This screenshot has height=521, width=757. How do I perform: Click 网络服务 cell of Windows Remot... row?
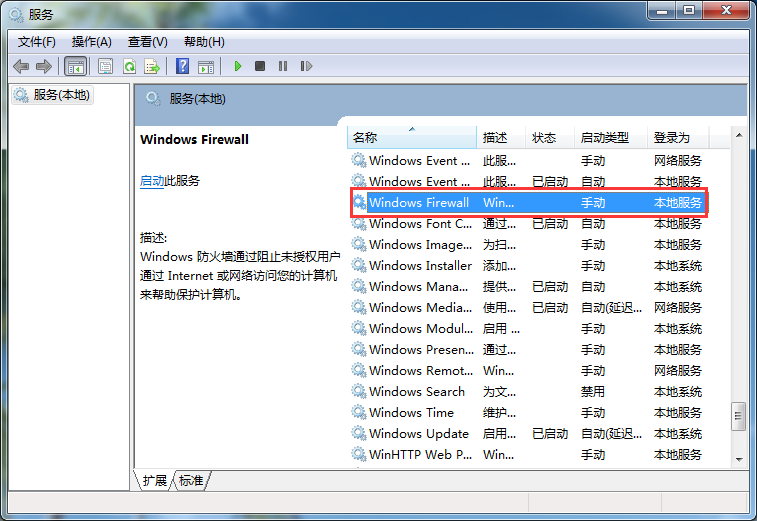pyautogui.click(x=678, y=371)
